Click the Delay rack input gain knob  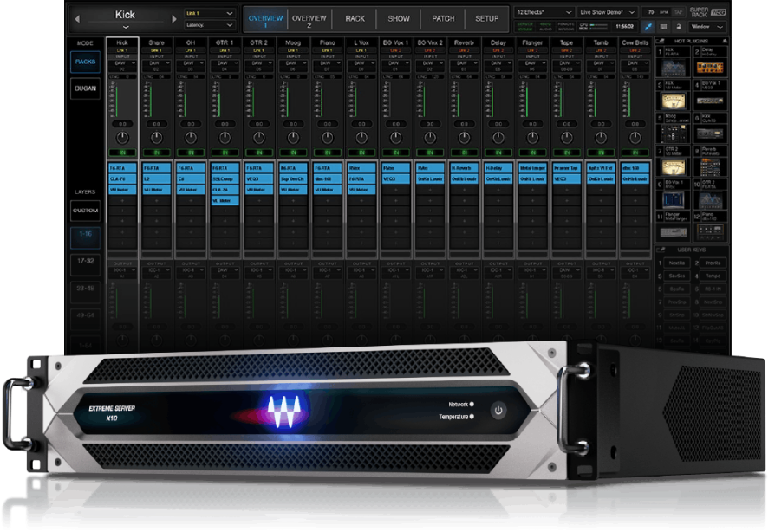point(498,138)
